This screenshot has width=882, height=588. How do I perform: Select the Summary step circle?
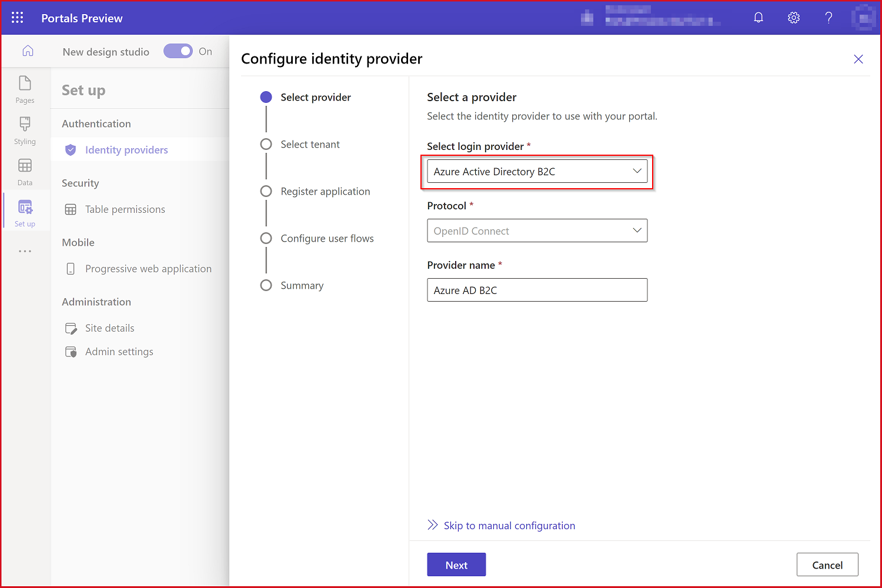266,285
